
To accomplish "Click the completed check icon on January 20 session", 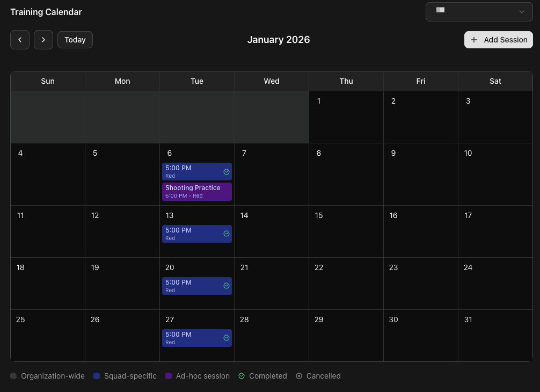I will [x=227, y=286].
